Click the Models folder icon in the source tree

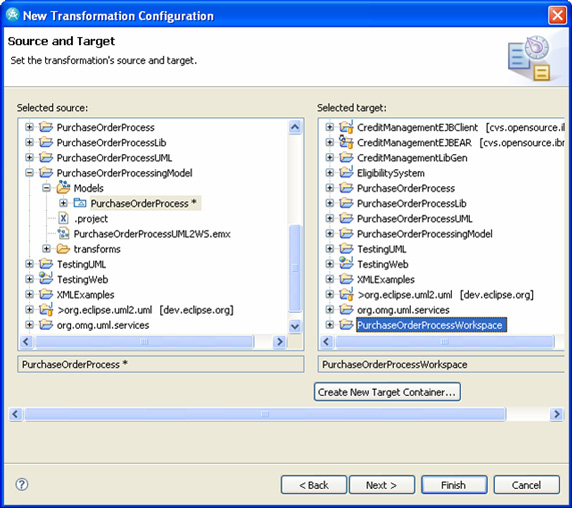point(63,188)
